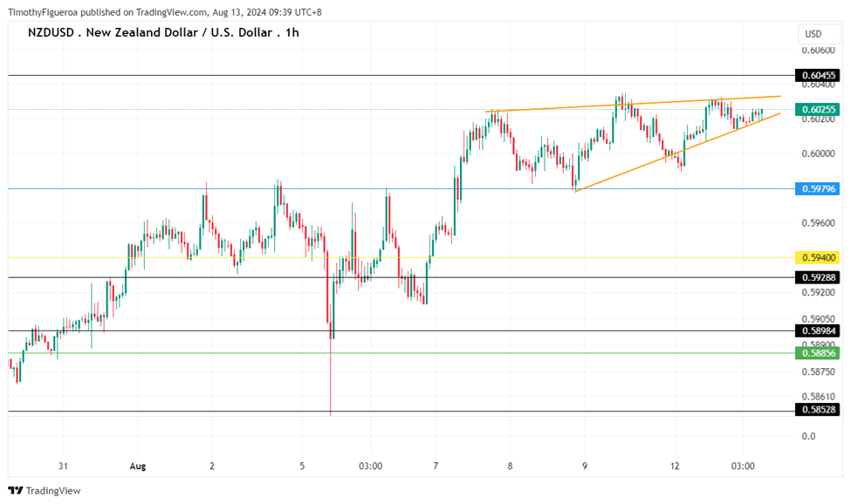This screenshot has height=504, width=851.
Task: Click the TradingView logo icon
Action: coord(16,491)
